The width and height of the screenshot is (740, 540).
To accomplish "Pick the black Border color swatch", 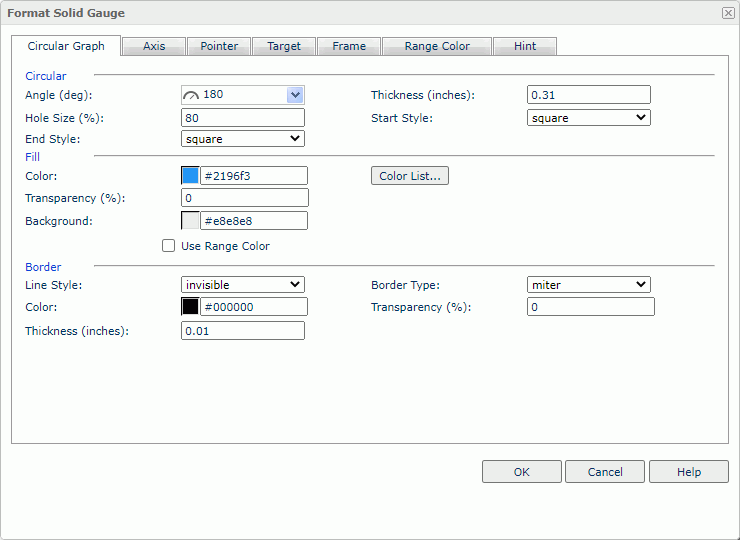I will tap(190, 306).
